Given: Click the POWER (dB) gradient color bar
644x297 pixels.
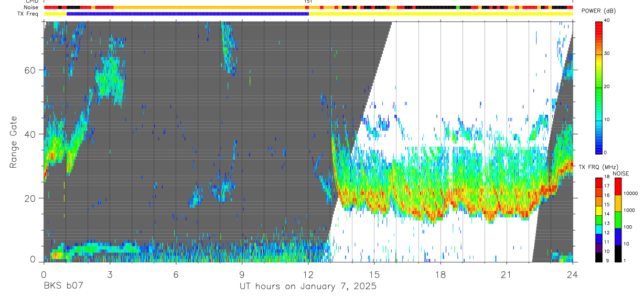Looking at the screenshot, I should 598,87.
